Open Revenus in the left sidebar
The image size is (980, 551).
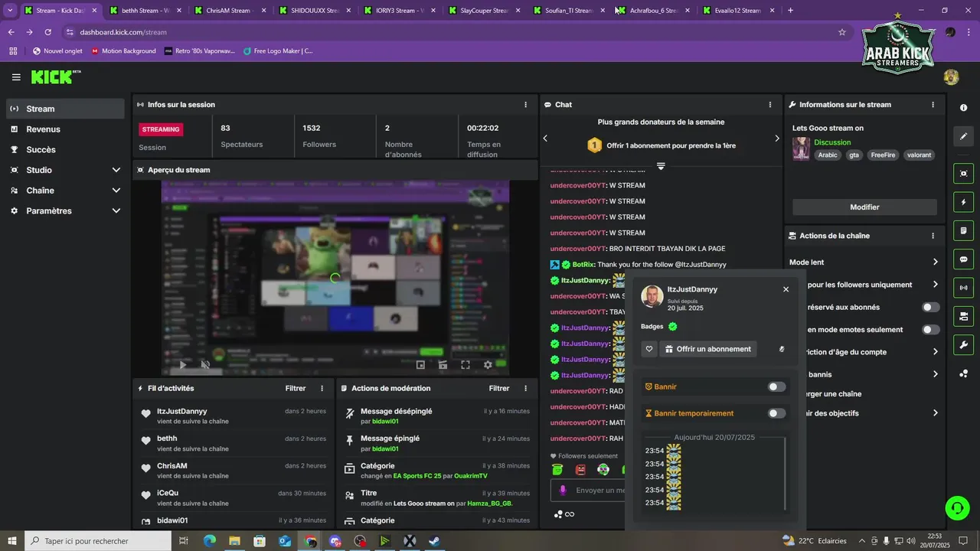(65, 129)
